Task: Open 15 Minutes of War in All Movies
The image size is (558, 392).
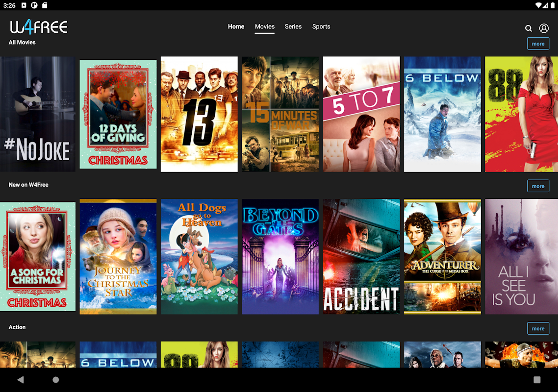Action: click(280, 114)
